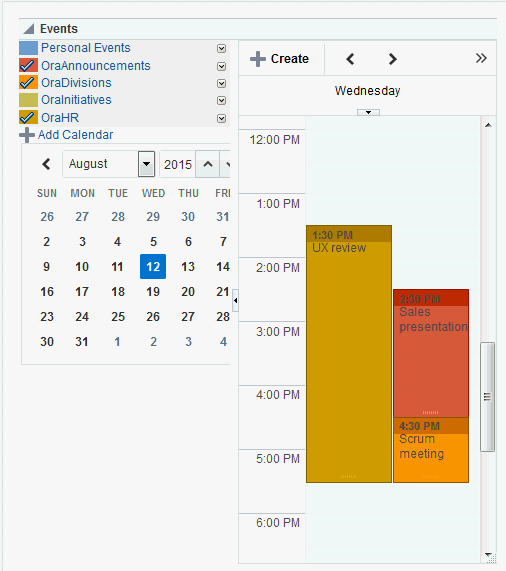Click the Scrum meeting resize handle

click(430, 477)
